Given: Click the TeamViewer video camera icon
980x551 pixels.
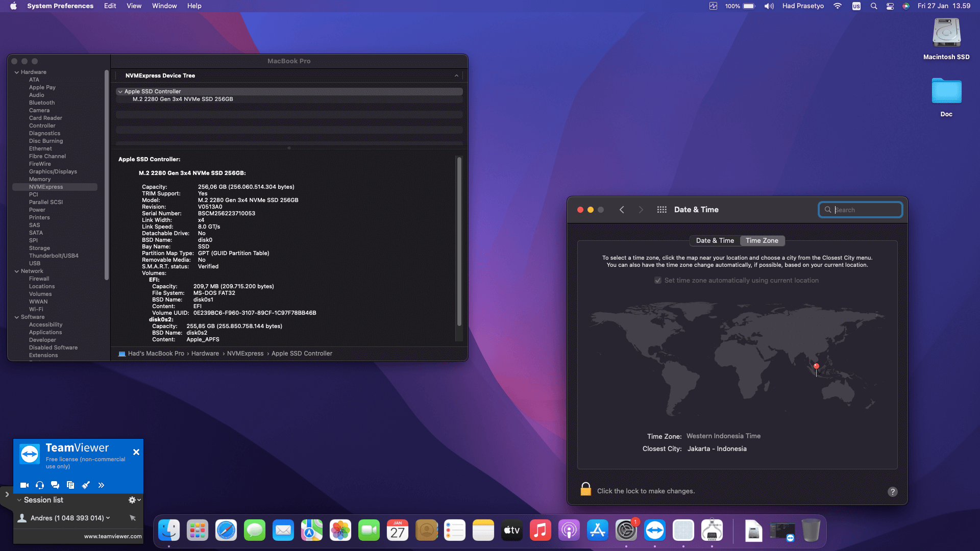Looking at the screenshot, I should tap(24, 485).
